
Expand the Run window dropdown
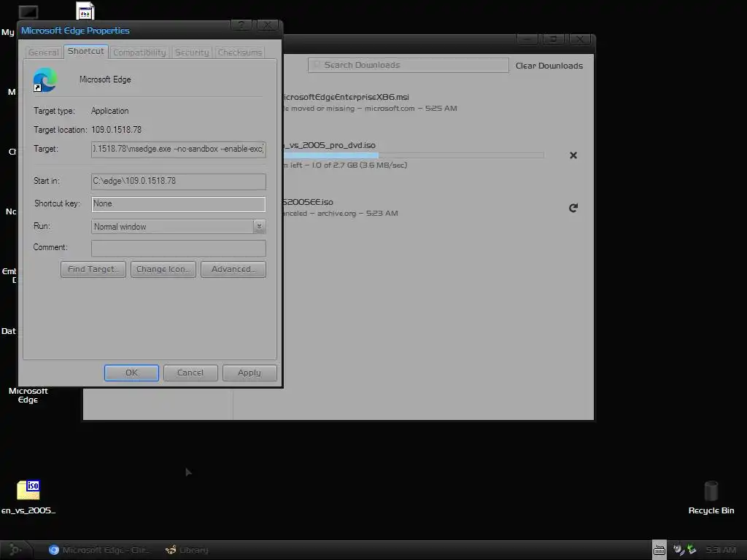tap(259, 227)
